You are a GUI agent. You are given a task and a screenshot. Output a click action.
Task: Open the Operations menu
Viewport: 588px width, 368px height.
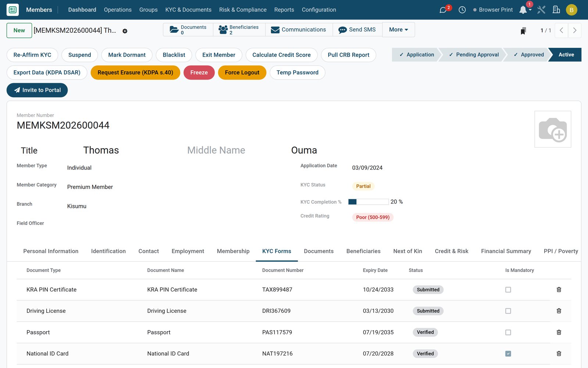point(118,10)
